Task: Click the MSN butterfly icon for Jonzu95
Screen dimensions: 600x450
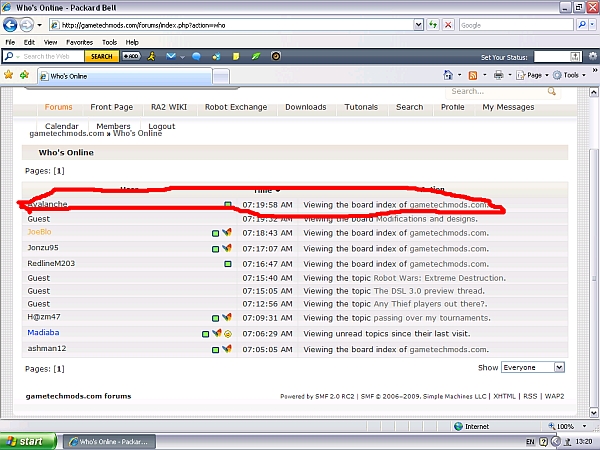Action: point(227,248)
